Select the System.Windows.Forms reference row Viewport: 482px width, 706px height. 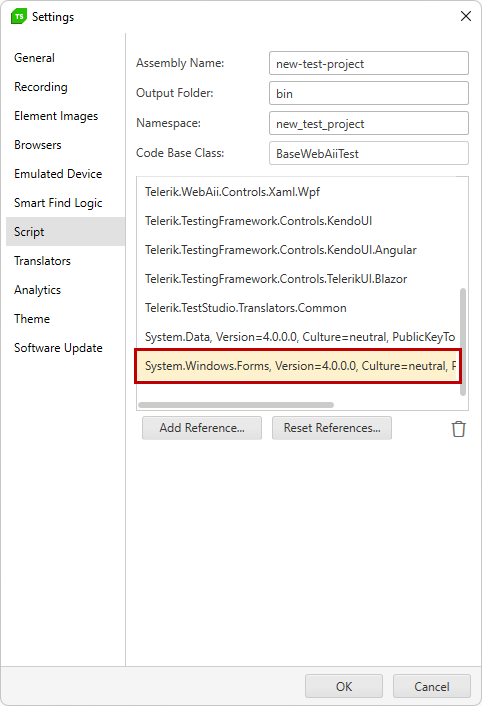pyautogui.click(x=297, y=366)
